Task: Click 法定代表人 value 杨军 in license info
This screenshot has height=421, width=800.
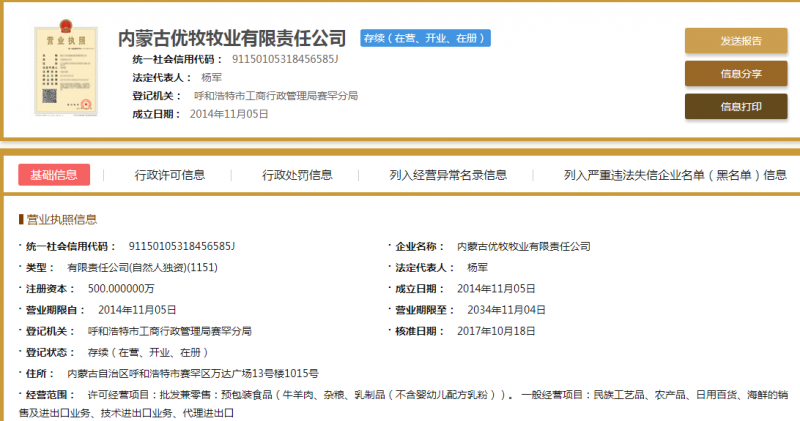Action: click(478, 267)
